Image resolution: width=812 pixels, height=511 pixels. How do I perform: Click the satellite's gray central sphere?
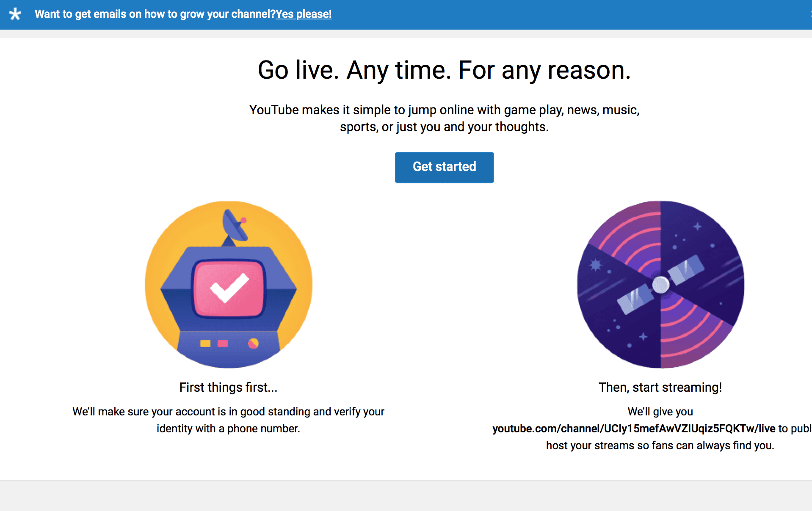pyautogui.click(x=660, y=285)
